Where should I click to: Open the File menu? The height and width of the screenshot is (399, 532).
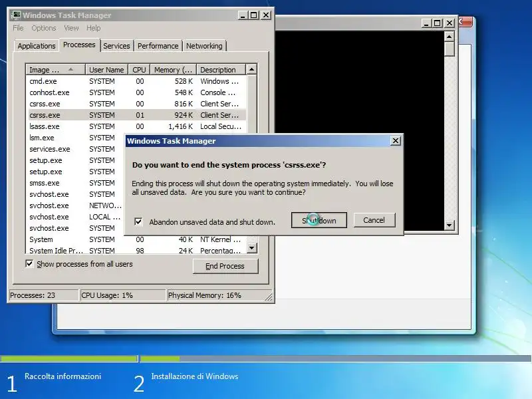[x=18, y=28]
